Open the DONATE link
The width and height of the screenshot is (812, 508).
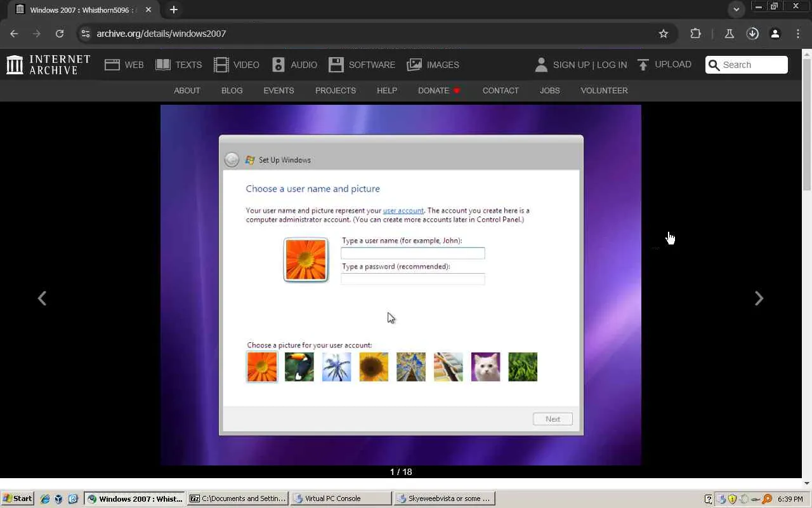pos(438,91)
